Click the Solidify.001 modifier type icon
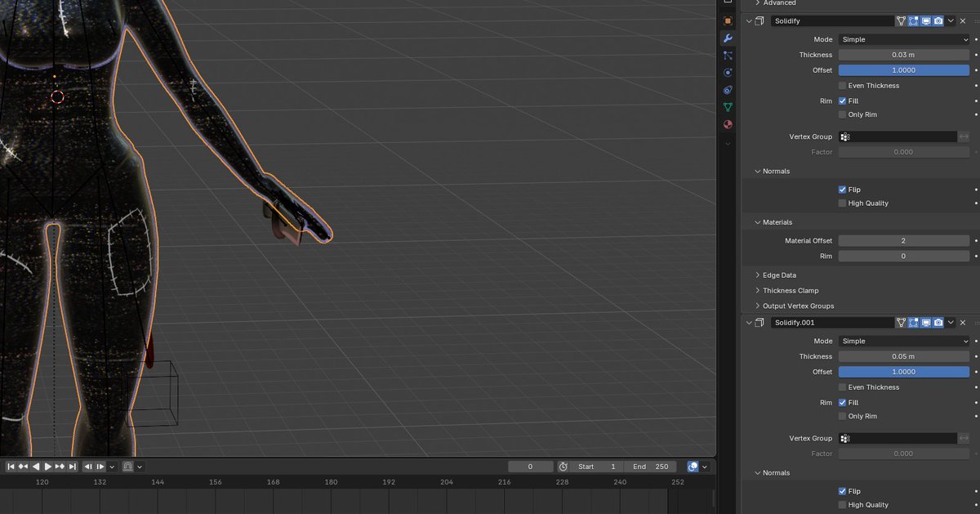Image resolution: width=980 pixels, height=514 pixels. (760, 323)
